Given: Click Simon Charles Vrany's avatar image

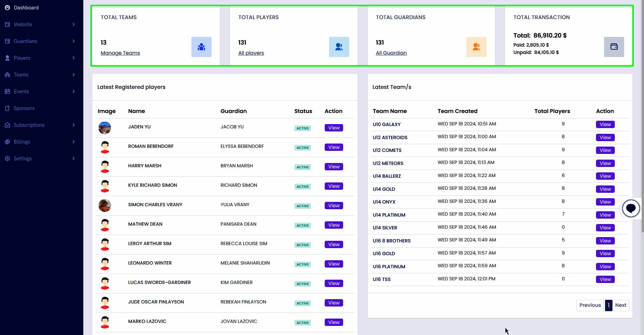Looking at the screenshot, I should [x=105, y=206].
